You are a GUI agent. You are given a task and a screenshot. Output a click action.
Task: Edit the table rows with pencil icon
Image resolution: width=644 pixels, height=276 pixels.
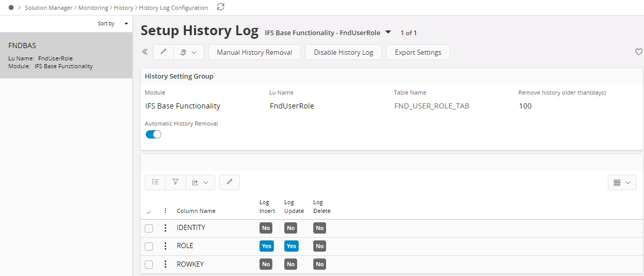229,182
